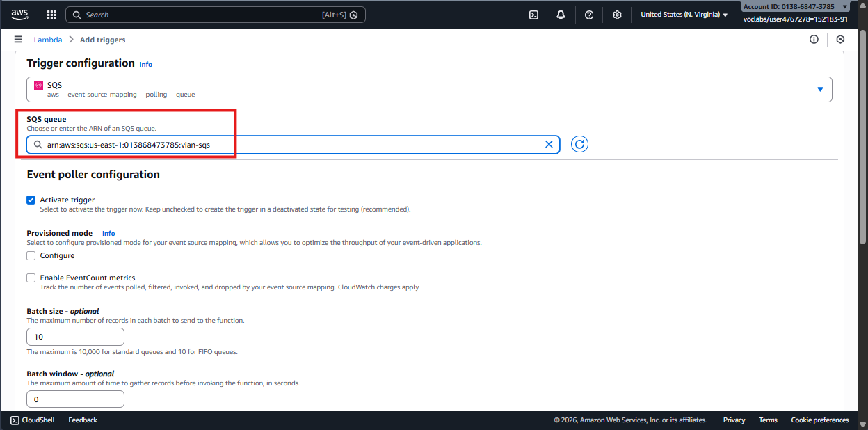Open the Provisioned mode Info link

click(108, 233)
